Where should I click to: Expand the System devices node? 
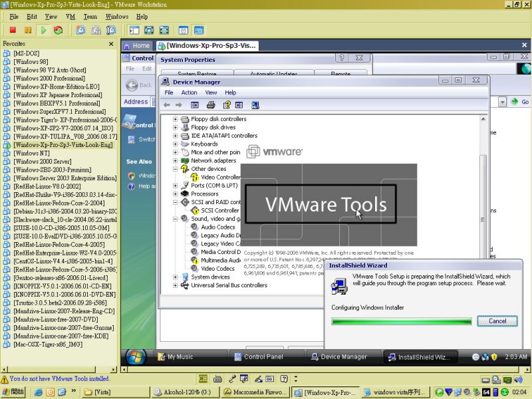click(x=175, y=277)
